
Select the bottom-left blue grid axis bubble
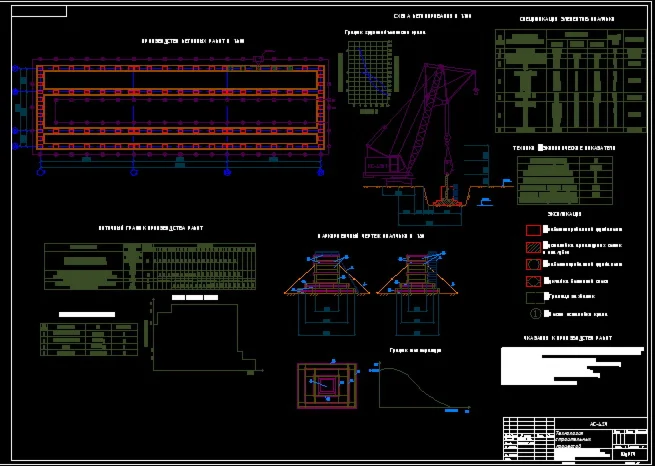click(x=41, y=172)
